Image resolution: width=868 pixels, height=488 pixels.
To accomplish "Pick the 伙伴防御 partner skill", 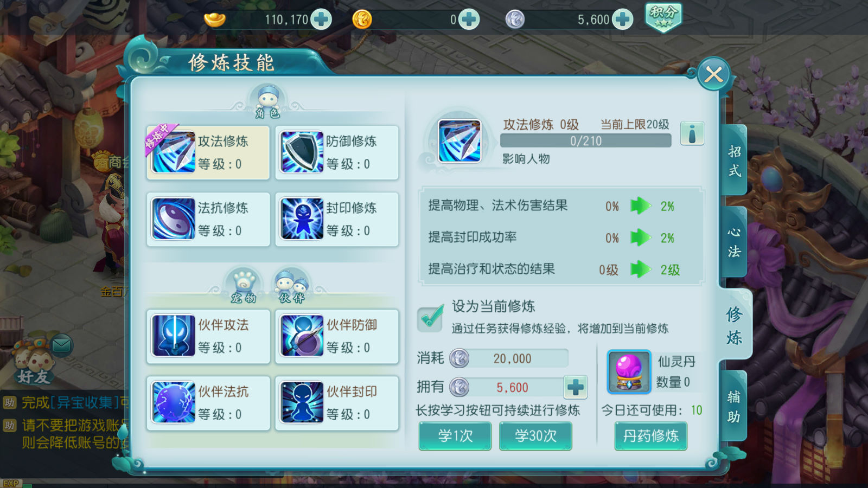I will [337, 336].
